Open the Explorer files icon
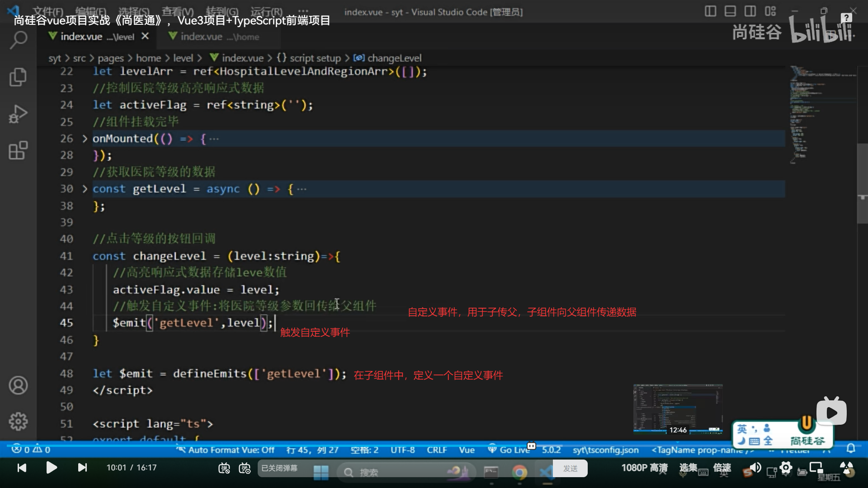Screen dimensions: 868x488 18,77
